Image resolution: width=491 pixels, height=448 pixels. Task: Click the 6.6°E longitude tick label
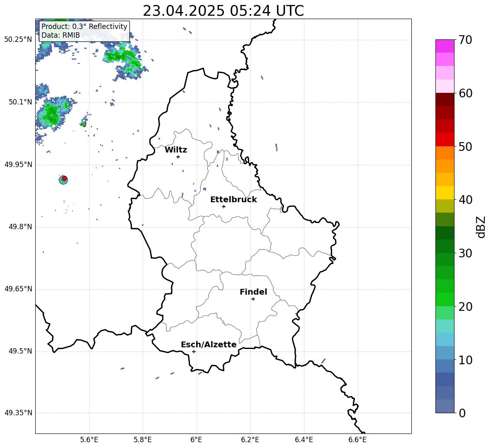pyautogui.click(x=357, y=440)
